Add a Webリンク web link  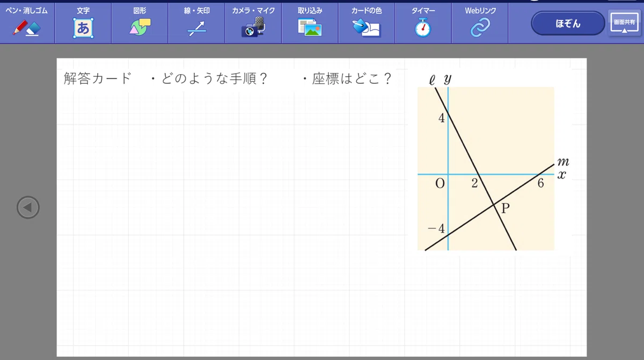point(480,23)
